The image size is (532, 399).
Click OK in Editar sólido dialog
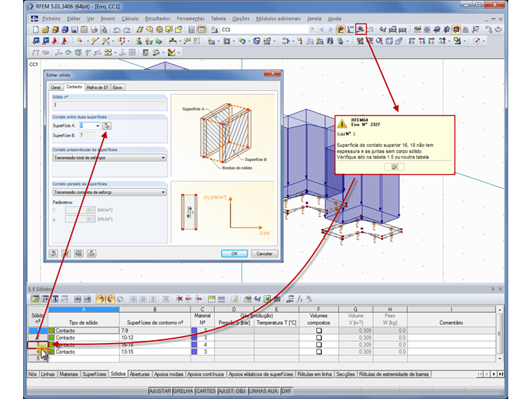coord(234,254)
